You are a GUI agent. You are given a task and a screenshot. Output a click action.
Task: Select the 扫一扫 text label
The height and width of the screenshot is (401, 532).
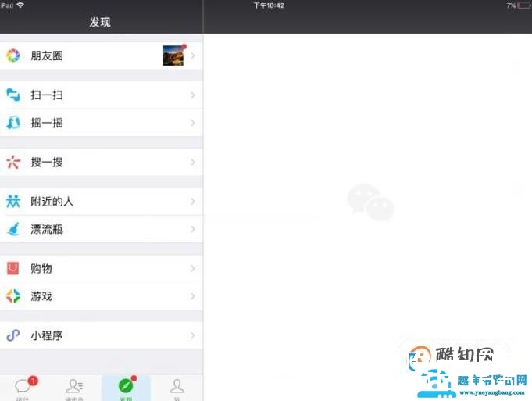pos(47,95)
